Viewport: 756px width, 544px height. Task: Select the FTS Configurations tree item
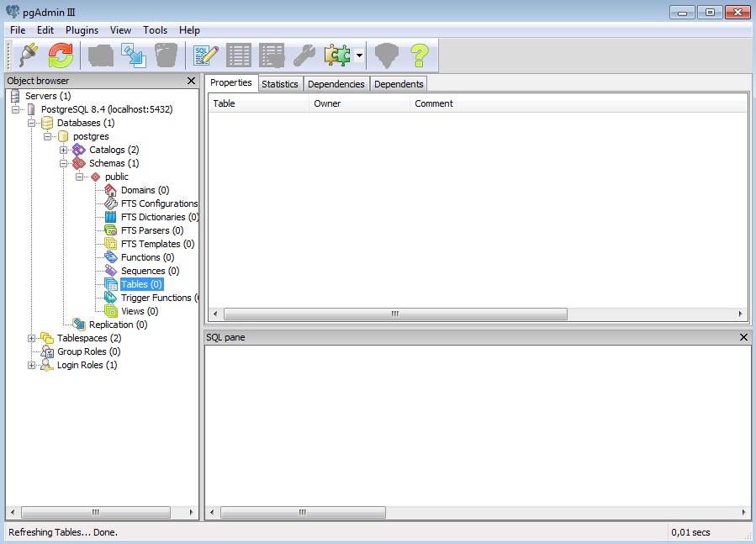(159, 203)
